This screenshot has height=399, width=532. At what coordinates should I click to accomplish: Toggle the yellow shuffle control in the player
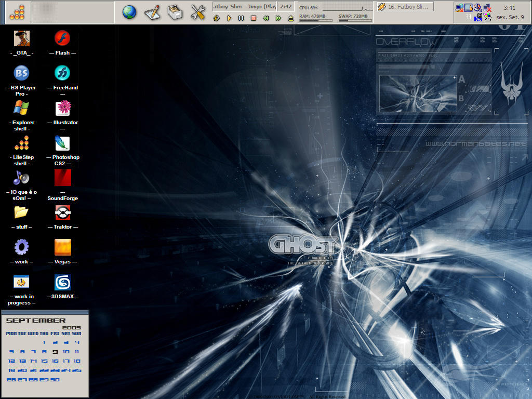click(x=217, y=18)
